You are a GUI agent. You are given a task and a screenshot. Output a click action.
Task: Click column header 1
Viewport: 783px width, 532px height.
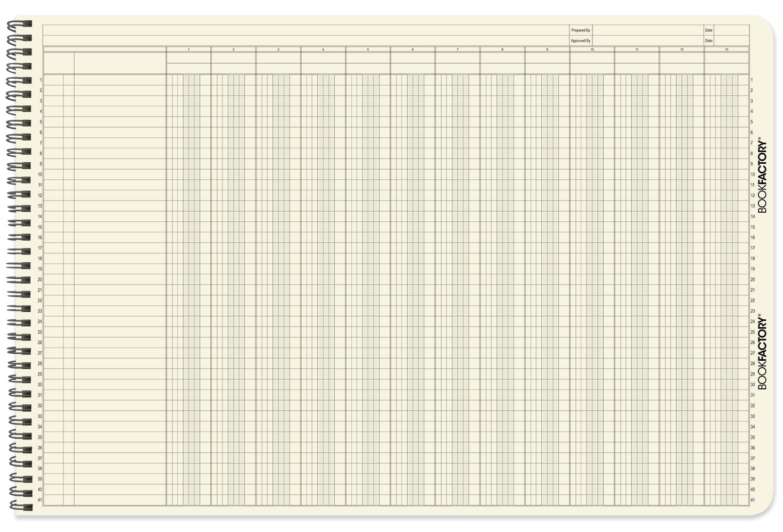[189, 50]
